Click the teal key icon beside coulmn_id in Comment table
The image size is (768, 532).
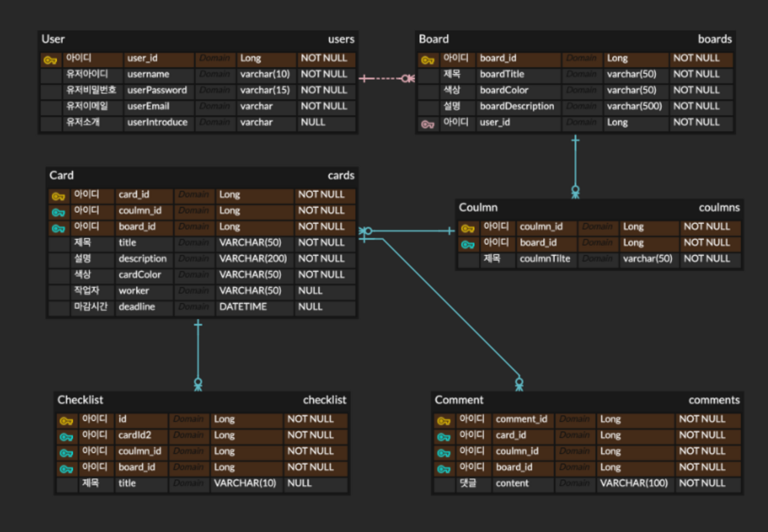(x=443, y=453)
